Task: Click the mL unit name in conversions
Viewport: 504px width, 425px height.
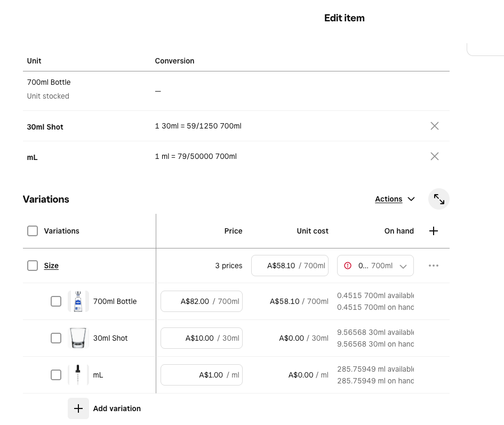Action: point(32,157)
